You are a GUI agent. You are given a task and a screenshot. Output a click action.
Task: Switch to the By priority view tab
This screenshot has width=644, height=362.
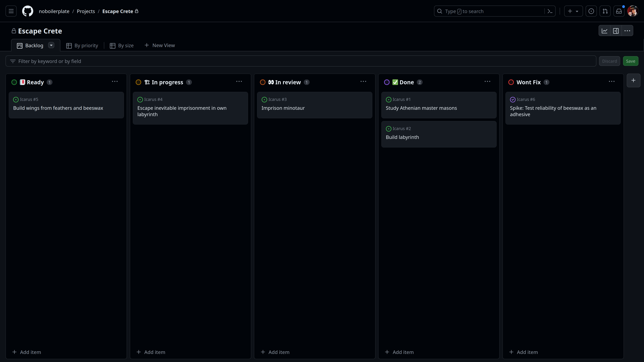point(82,45)
